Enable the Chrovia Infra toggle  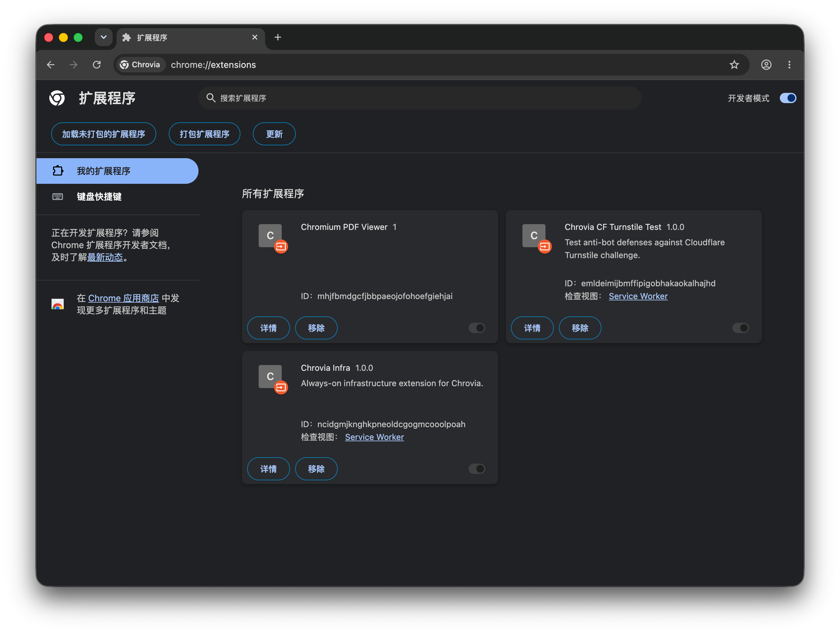(x=477, y=469)
